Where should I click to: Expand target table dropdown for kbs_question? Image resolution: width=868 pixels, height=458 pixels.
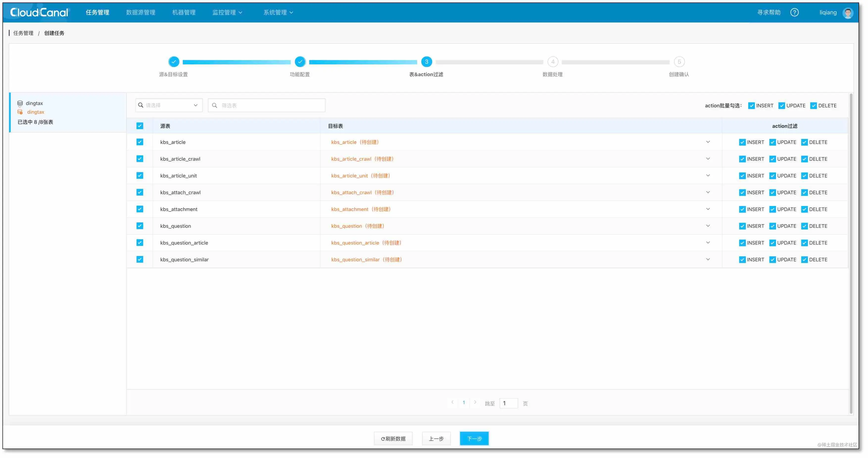(x=708, y=226)
